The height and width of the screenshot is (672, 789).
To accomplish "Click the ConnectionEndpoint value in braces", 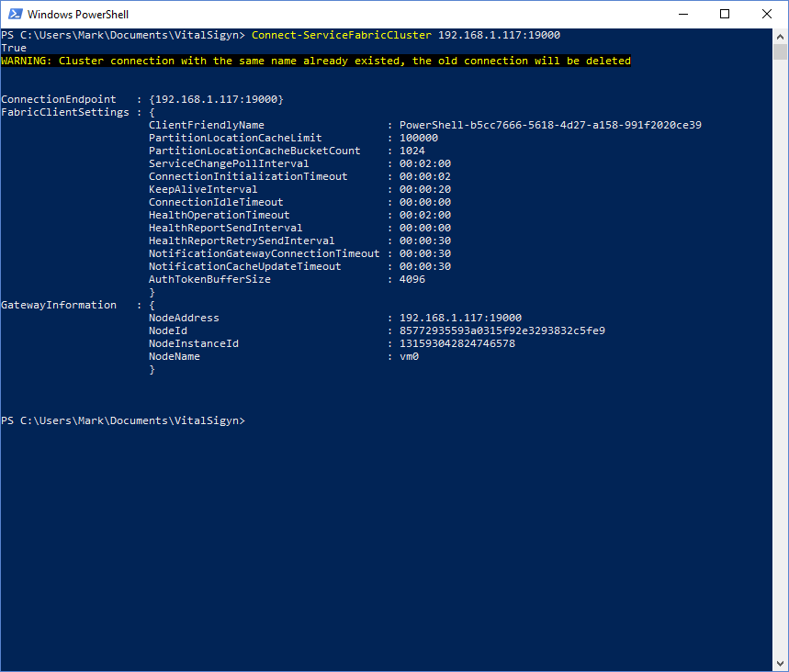I will click(x=216, y=99).
